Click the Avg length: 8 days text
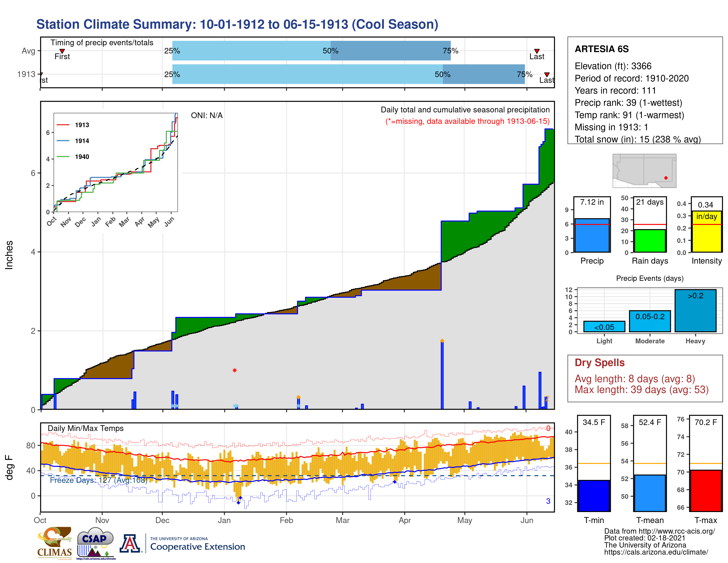 [635, 379]
